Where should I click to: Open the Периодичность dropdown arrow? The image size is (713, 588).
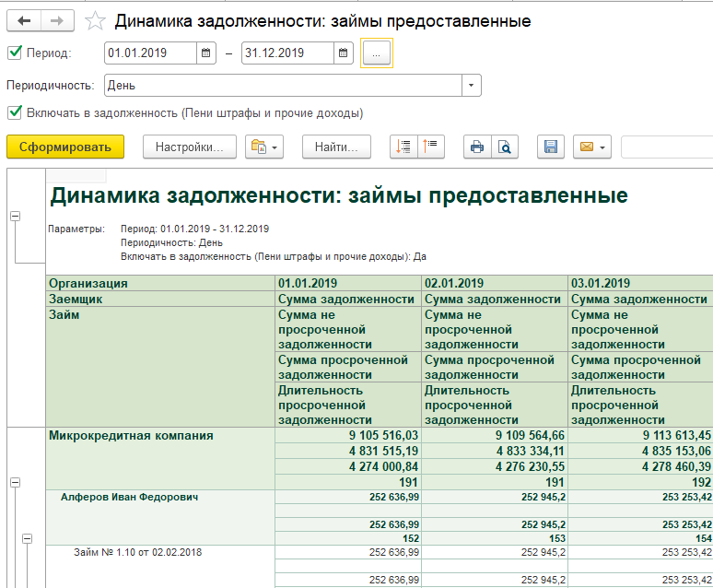pyautogui.click(x=471, y=86)
